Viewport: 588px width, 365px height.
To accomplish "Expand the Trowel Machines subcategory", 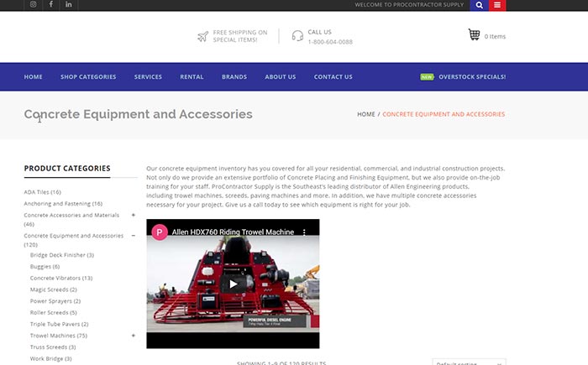I will (133, 336).
